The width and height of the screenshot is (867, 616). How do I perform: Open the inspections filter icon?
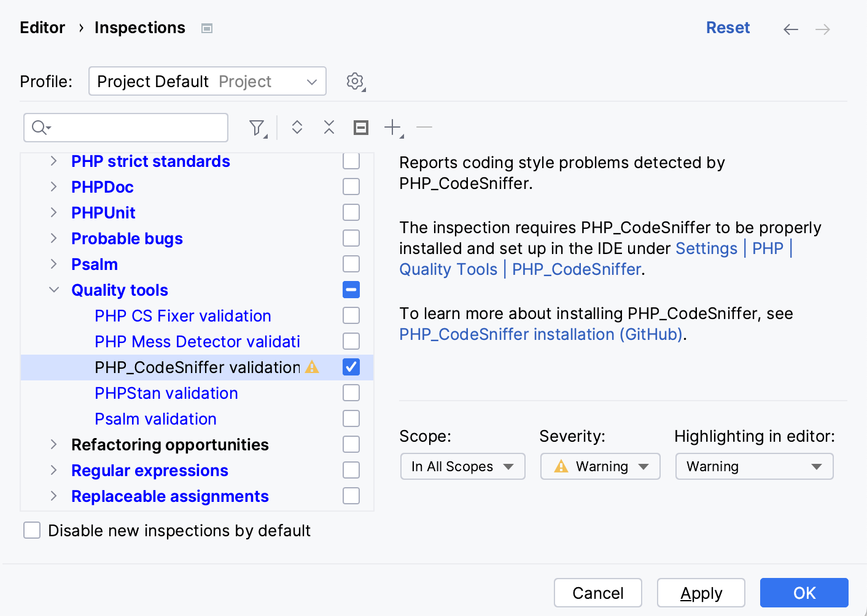point(256,127)
